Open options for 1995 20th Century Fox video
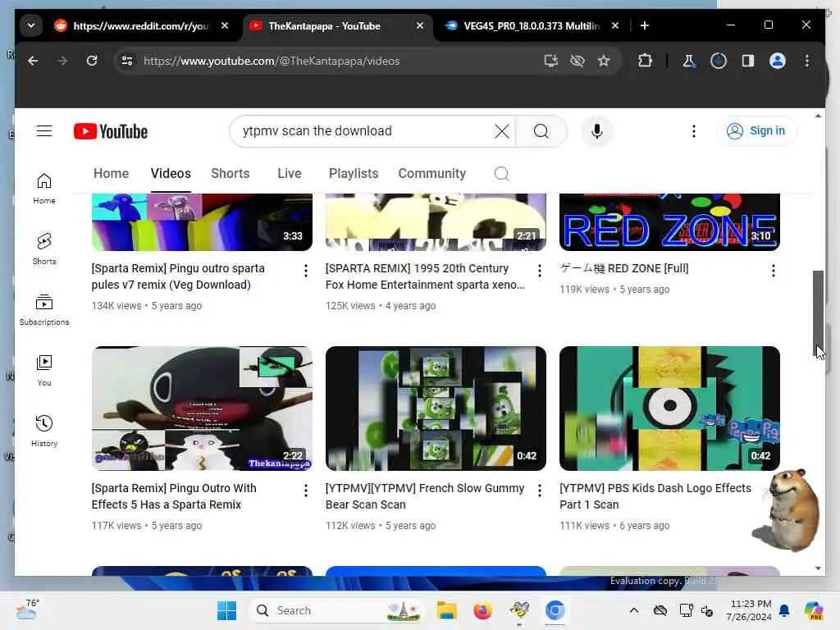840x630 pixels. (x=540, y=271)
